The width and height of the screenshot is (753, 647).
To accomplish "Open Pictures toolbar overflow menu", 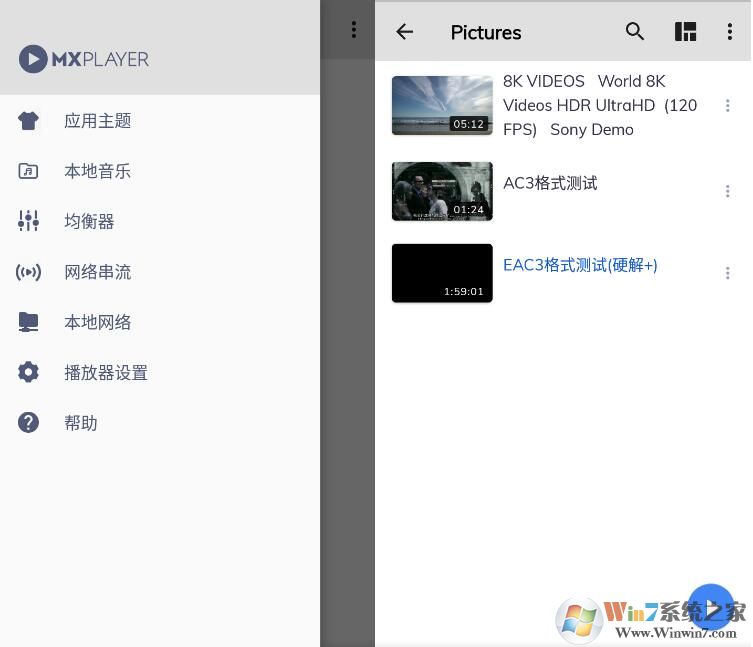I will (729, 32).
